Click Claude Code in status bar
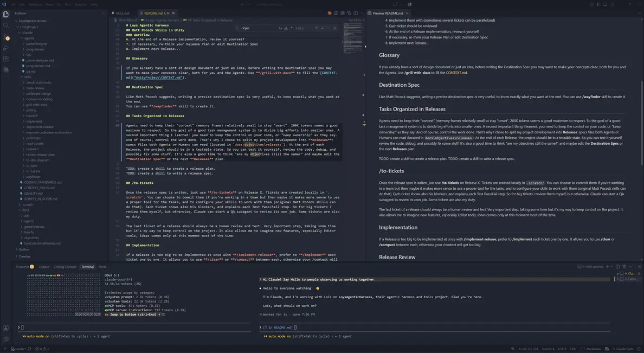Viewport: 644px width, 353px height. [622, 349]
